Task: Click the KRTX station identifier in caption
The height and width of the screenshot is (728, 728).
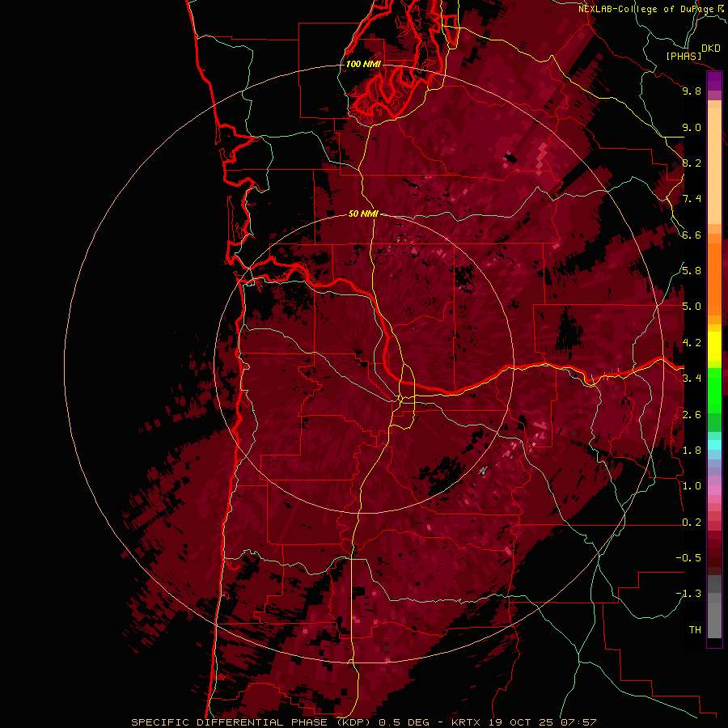Action: [466, 722]
